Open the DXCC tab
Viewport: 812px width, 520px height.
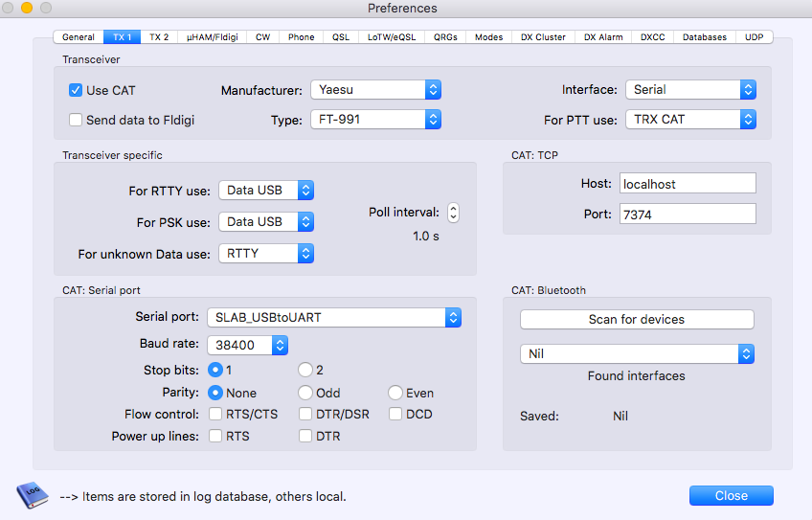tap(652, 36)
